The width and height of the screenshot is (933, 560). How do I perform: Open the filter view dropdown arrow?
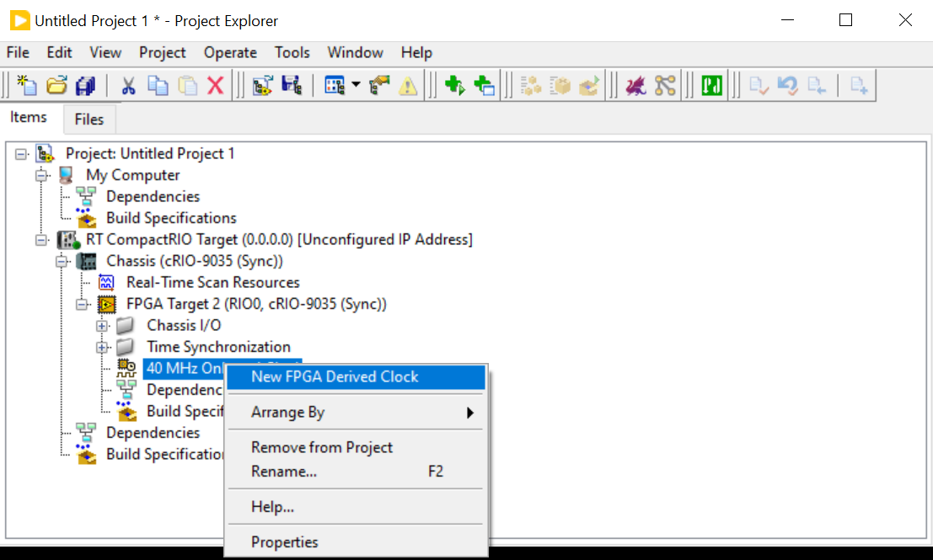tap(356, 85)
